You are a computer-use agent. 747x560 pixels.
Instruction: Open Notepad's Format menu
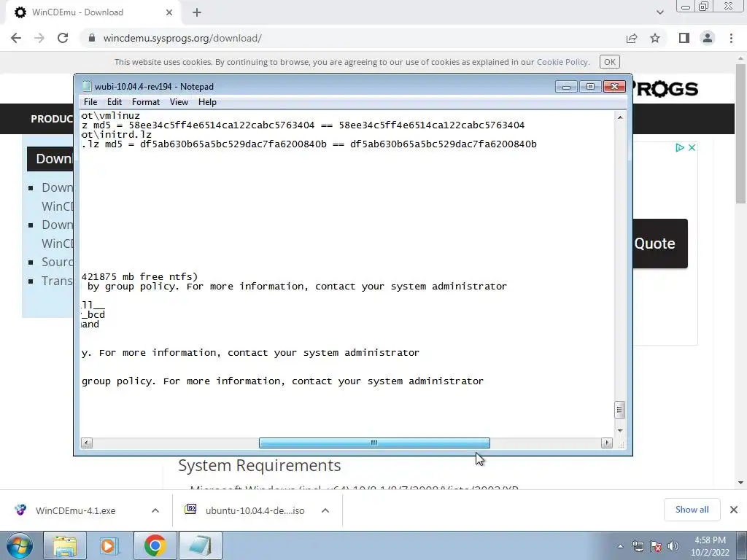click(146, 102)
